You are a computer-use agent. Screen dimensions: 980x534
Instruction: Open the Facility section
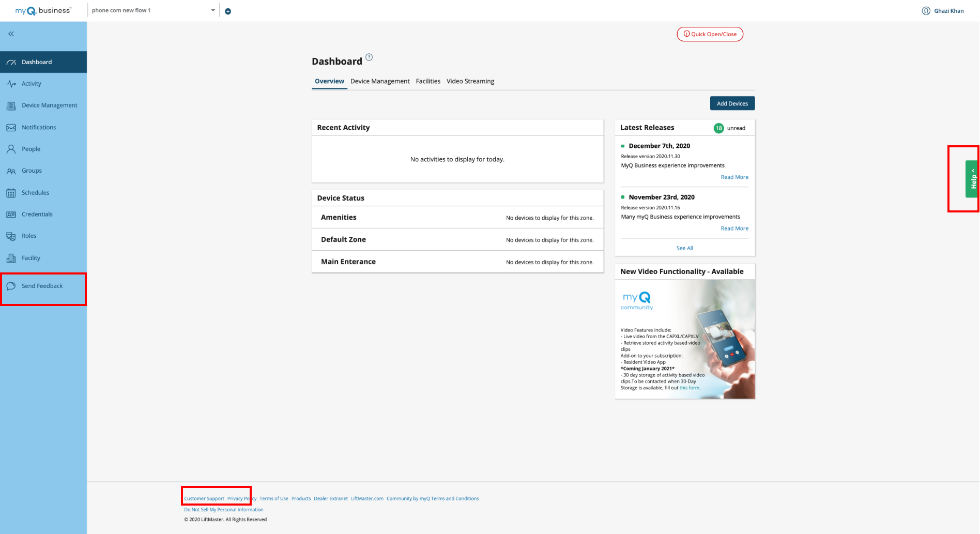tap(30, 258)
